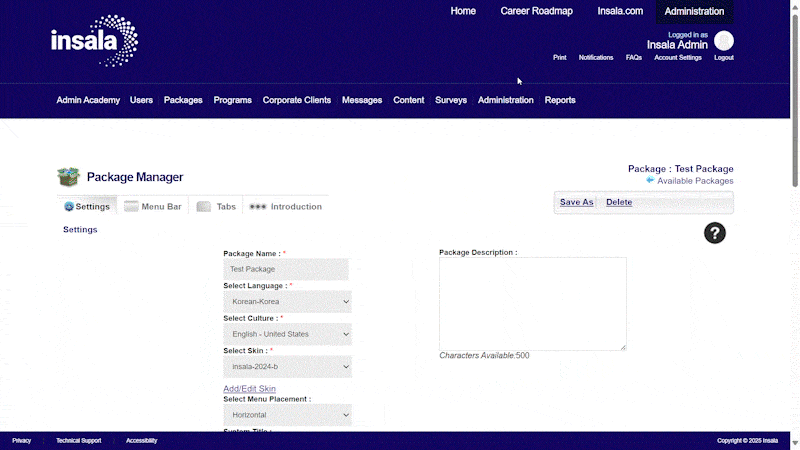The height and width of the screenshot is (450, 800).
Task: Click the "Characters Available:500" text
Action: (x=484, y=356)
